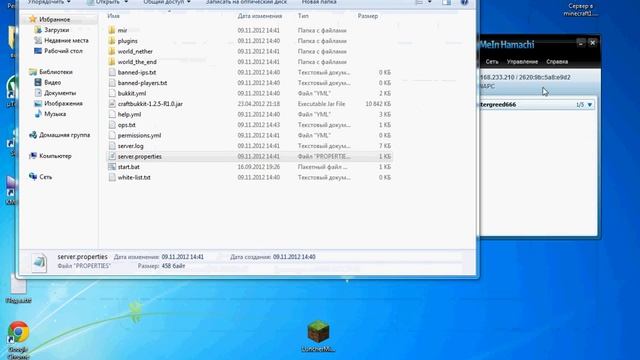
Task: Click the 16.09.2012 19:26 date cell
Action: pos(258,167)
